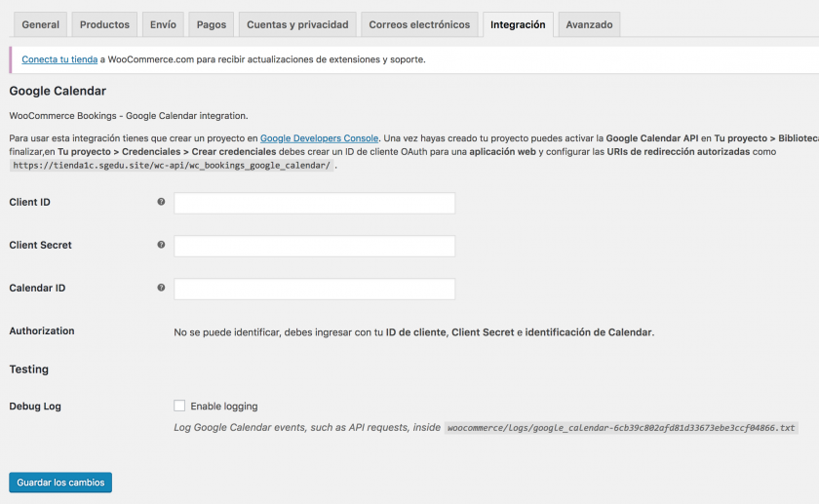The height and width of the screenshot is (504, 819).
Task: Click help icon next to Client ID
Action: tap(161, 202)
